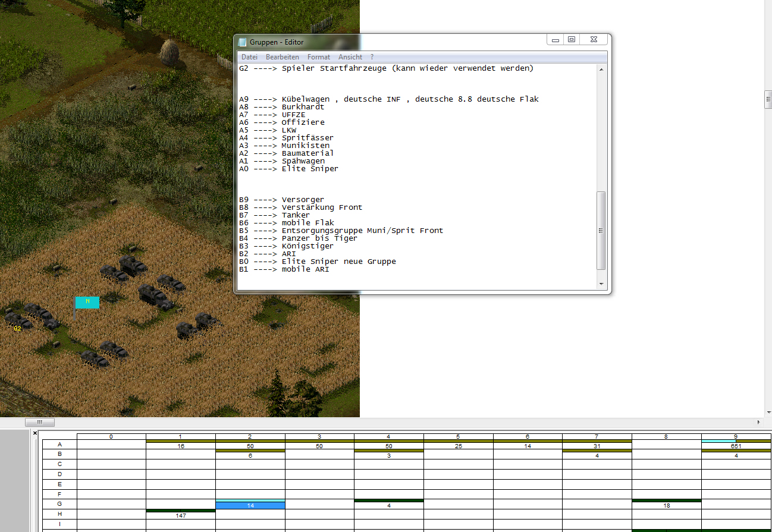Close the Gruppen - Editor window

[x=593, y=40]
